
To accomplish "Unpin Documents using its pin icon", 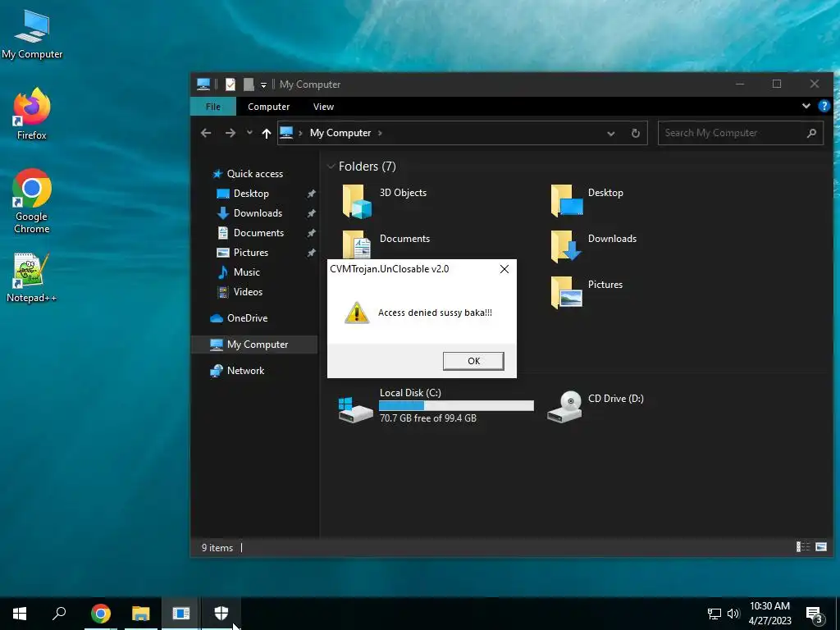I will tap(311, 233).
